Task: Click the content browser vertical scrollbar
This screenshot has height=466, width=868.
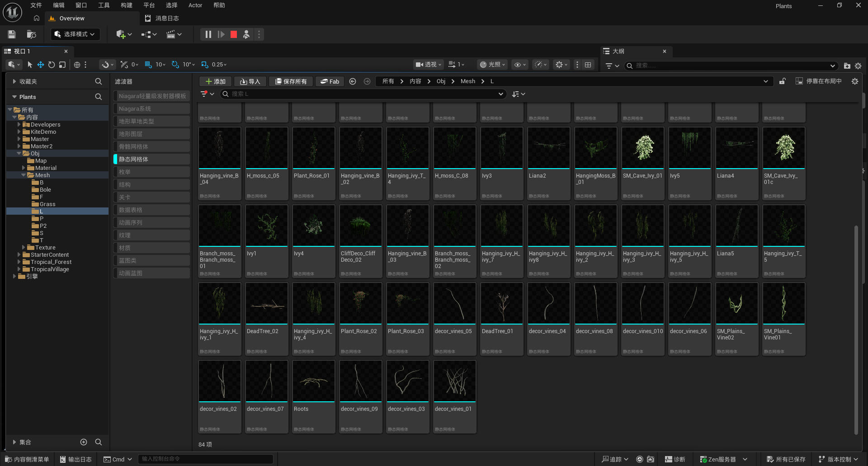Action: coord(856,330)
